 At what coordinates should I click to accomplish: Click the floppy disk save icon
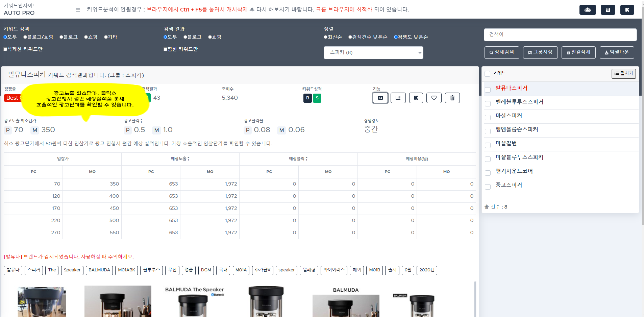(608, 10)
